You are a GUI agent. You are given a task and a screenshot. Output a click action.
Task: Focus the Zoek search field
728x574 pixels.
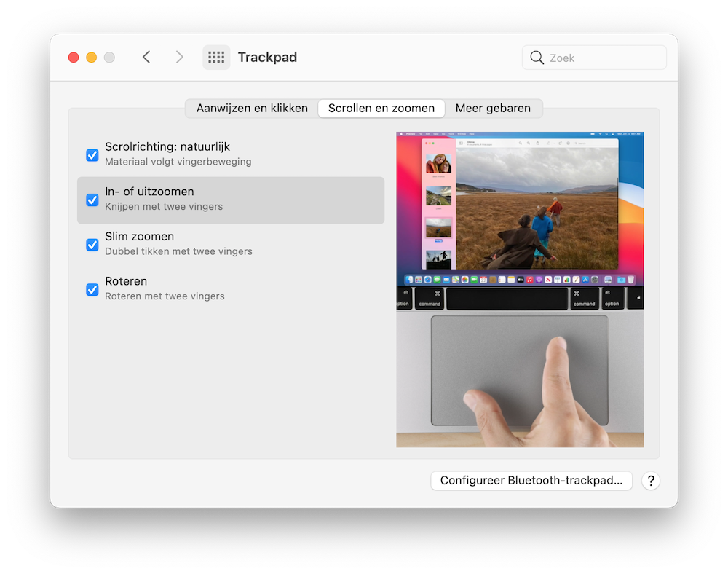pos(604,58)
